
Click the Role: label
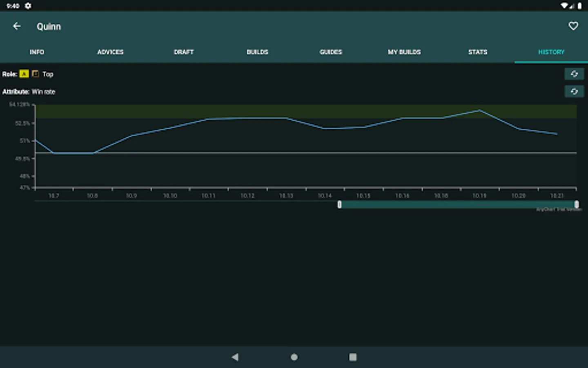(x=10, y=74)
